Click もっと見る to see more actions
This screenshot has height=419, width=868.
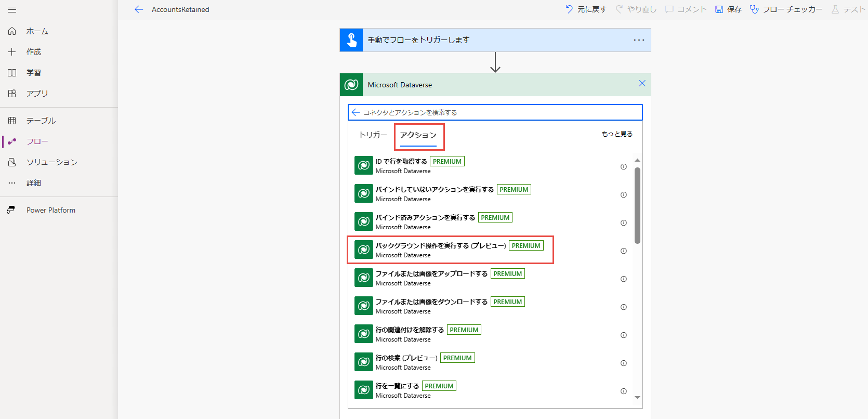[617, 134]
